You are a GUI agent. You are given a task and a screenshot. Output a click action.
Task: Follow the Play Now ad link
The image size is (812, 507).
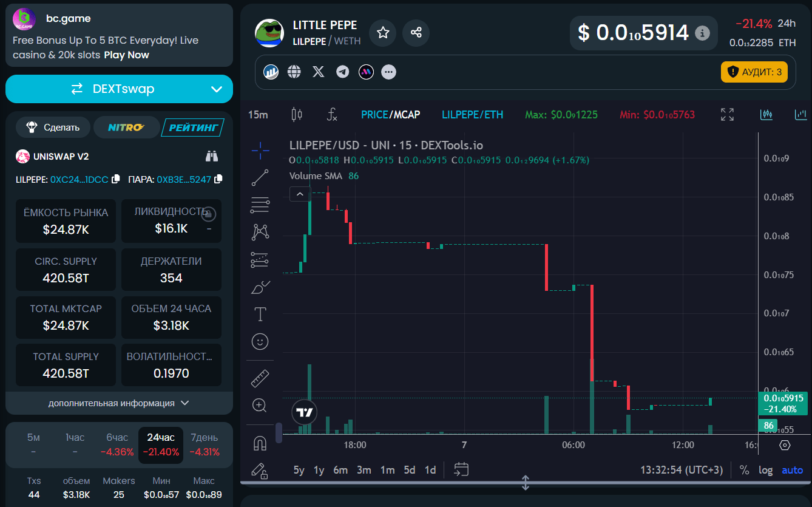126,55
